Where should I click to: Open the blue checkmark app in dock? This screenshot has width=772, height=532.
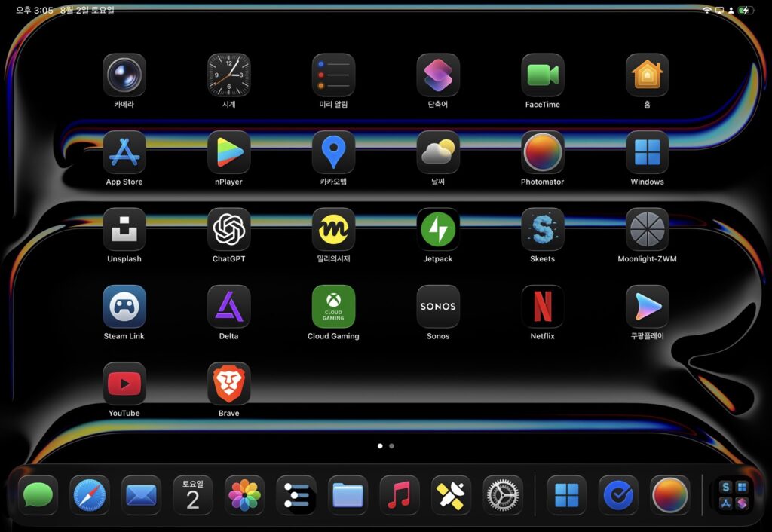[618, 495]
